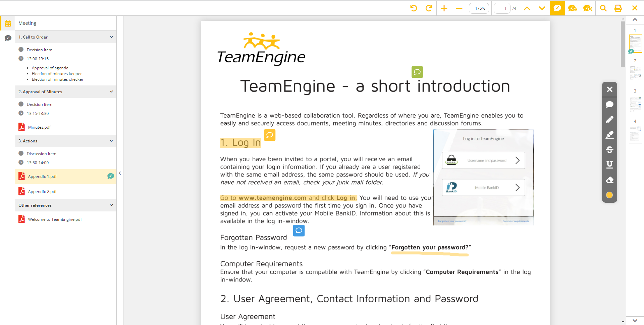Toggle annotation sharing with users icon
Viewport: 644px width, 325px height.
click(588, 8)
